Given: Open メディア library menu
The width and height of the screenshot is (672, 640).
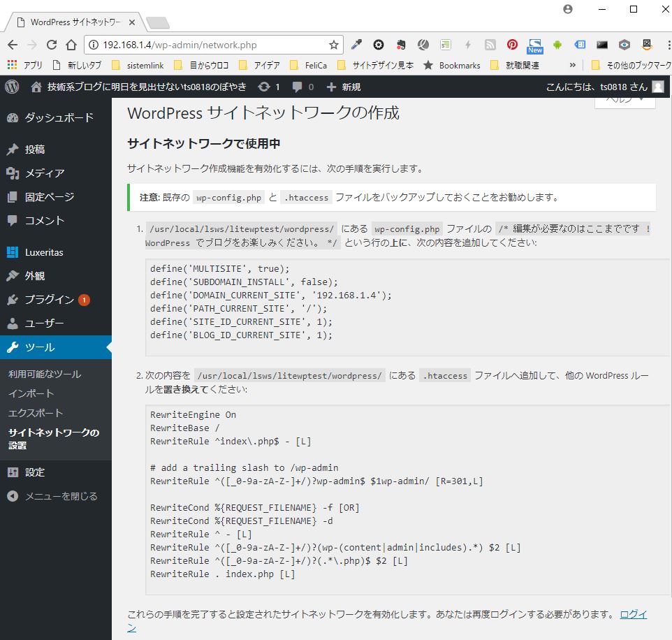Looking at the screenshot, I should (56, 173).
